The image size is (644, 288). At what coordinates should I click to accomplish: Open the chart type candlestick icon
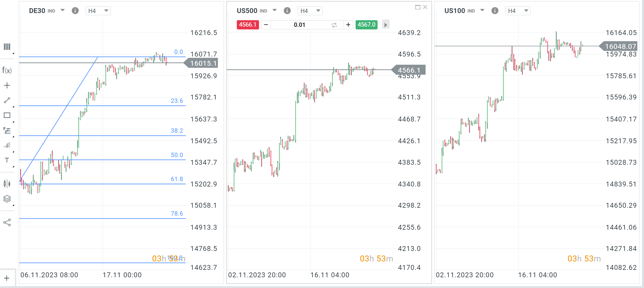tap(7, 184)
